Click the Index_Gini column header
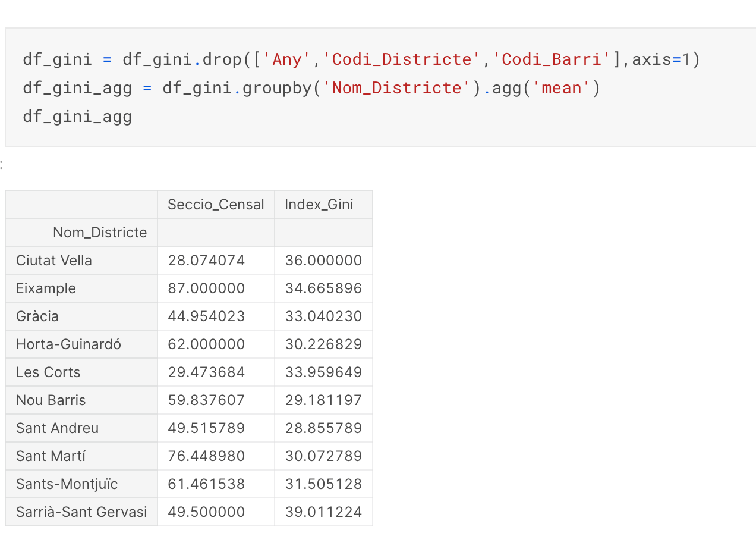Viewport: 756px width, 552px height. pos(323,205)
